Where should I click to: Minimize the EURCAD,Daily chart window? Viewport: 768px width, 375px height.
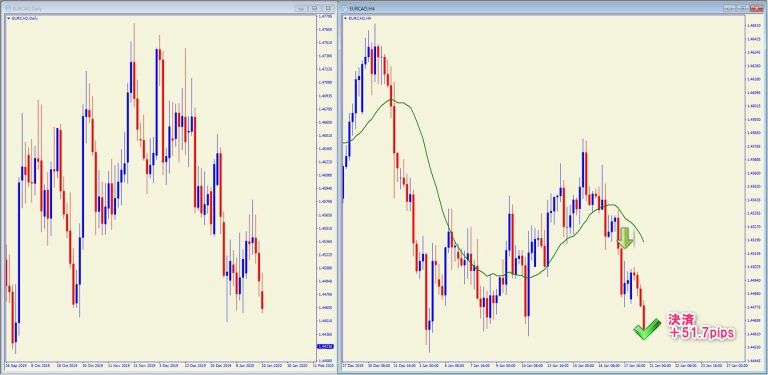tap(301, 8)
